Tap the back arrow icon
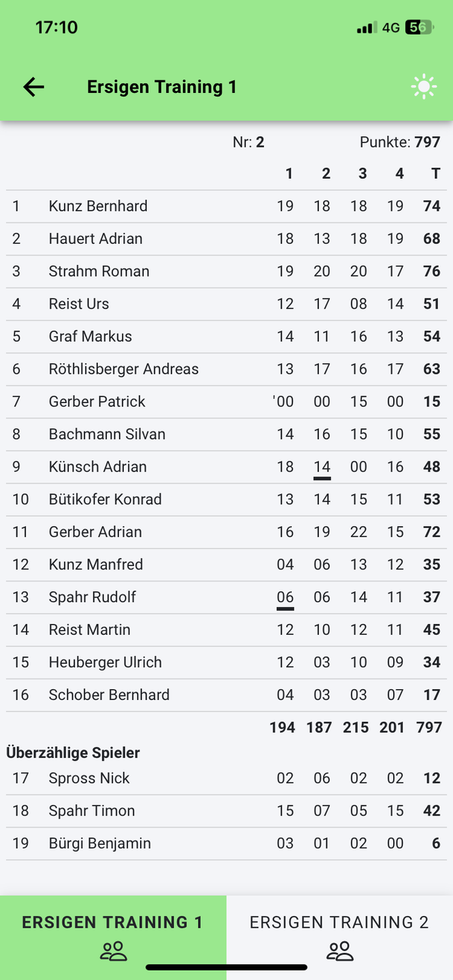The height and width of the screenshot is (980, 453). (x=33, y=87)
